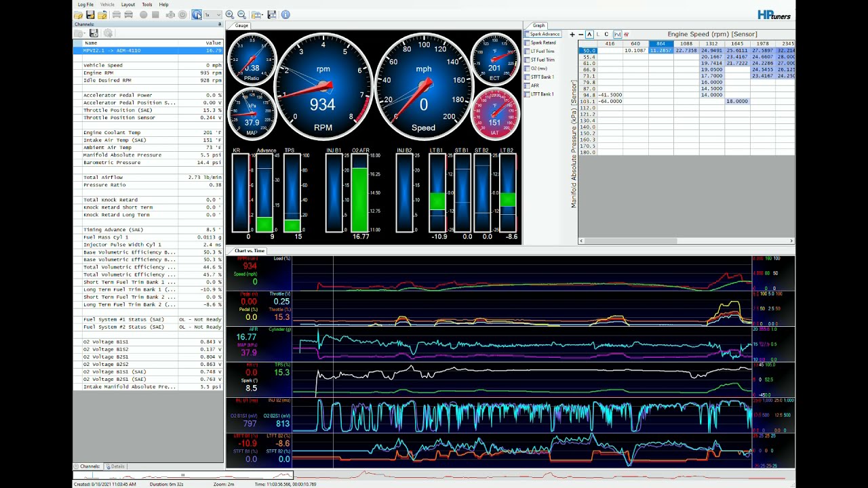The image size is (868, 488).
Task: Open the Chart vs. Time tab
Action: point(248,251)
